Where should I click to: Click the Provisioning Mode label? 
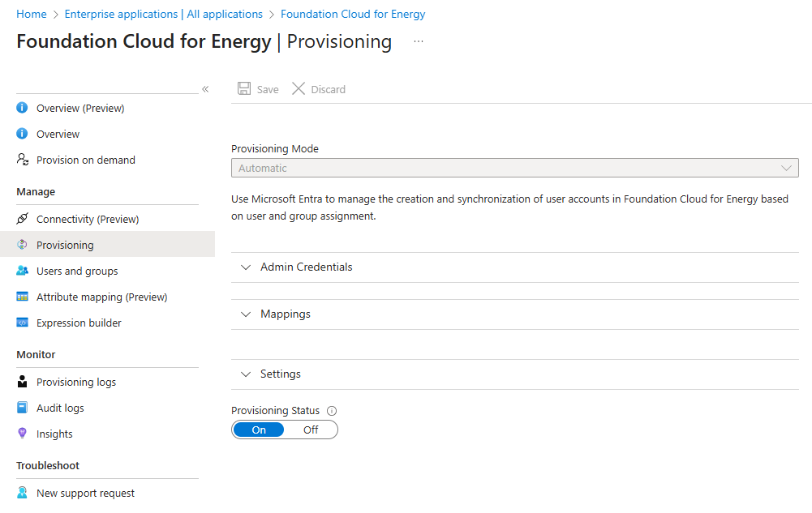point(274,148)
